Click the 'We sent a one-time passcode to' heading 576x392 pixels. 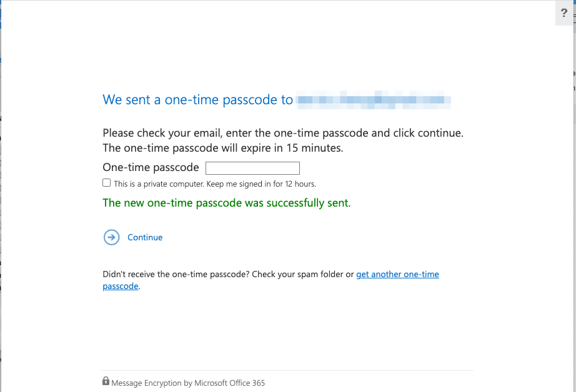point(197,100)
